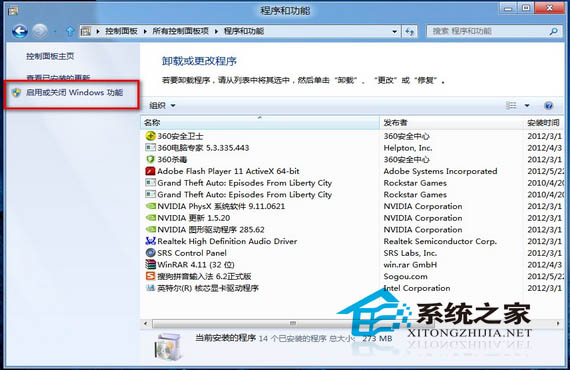Click the NVIDIA 更新 1.5.20 icon

[x=150, y=218]
